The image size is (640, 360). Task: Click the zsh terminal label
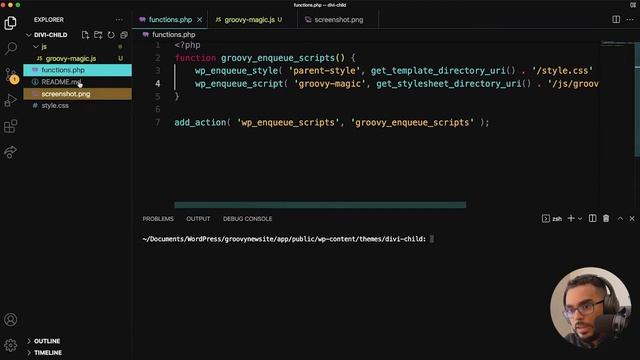pos(557,219)
